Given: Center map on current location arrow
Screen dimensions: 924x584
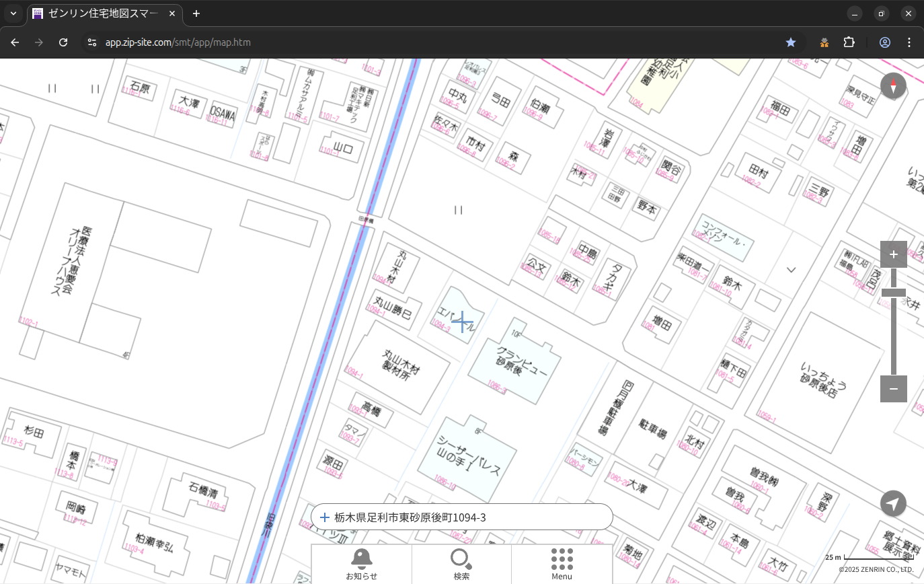Looking at the screenshot, I should coord(893,503).
